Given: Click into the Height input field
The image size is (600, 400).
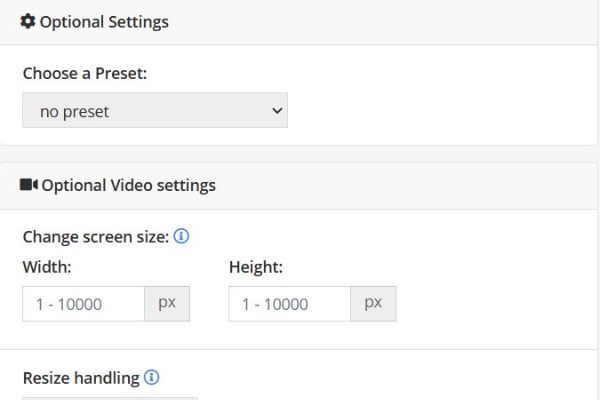Looking at the screenshot, I should 290,304.
